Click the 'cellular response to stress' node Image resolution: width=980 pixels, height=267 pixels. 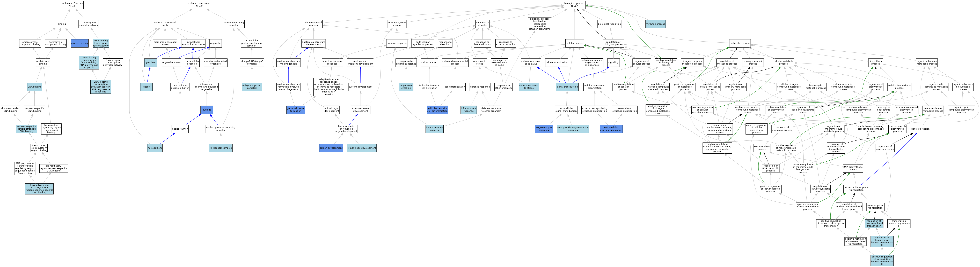(x=529, y=87)
